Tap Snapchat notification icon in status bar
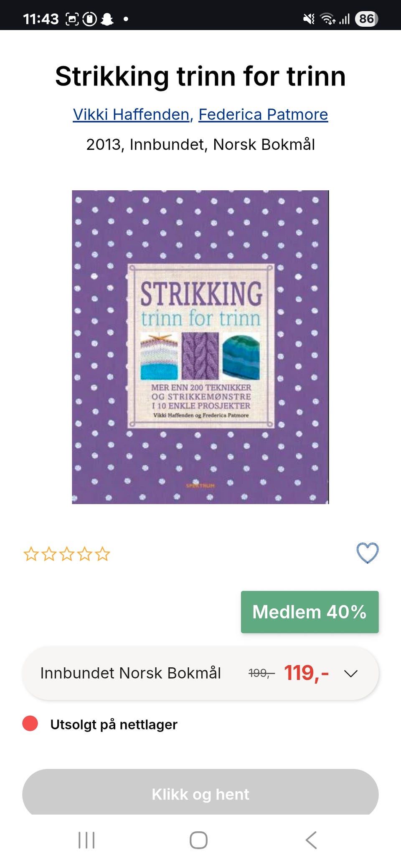Viewport: 401px width, 868px height. tap(107, 19)
